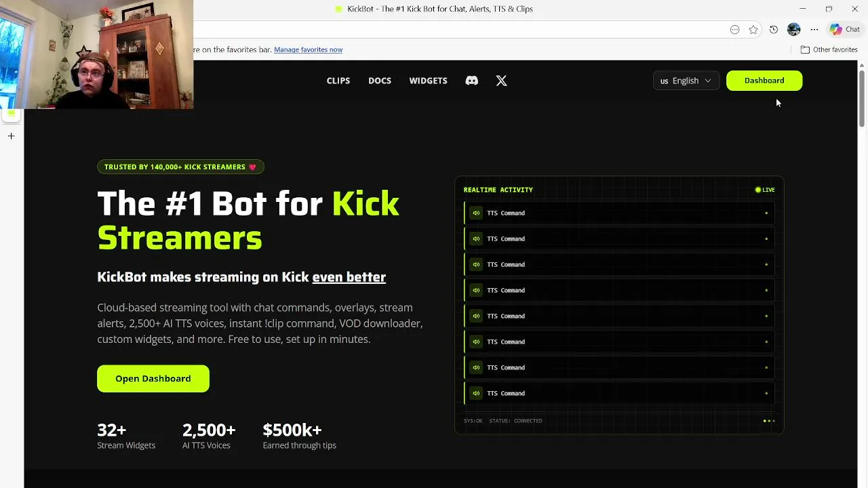Click the pinned tab icon in vertical tab bar
The height and width of the screenshot is (488, 868).
coord(11,114)
